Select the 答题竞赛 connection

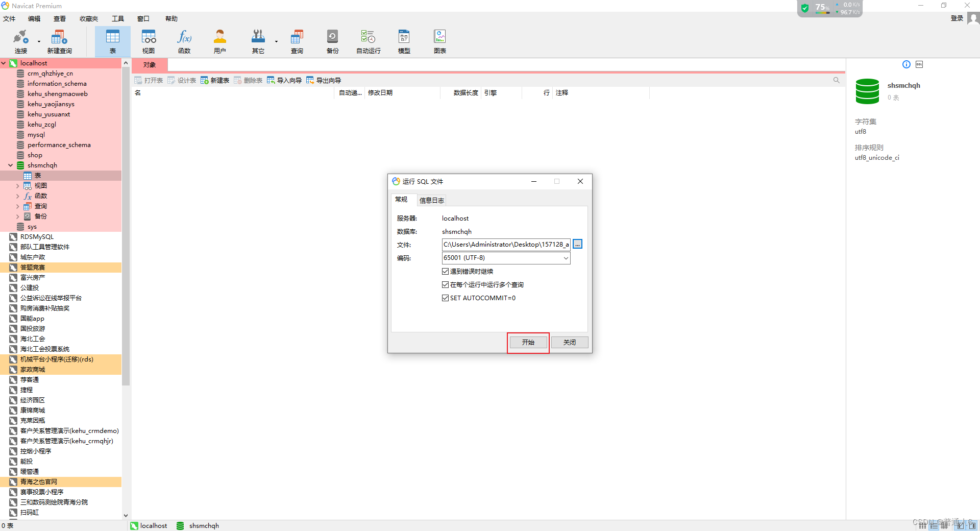(x=33, y=268)
